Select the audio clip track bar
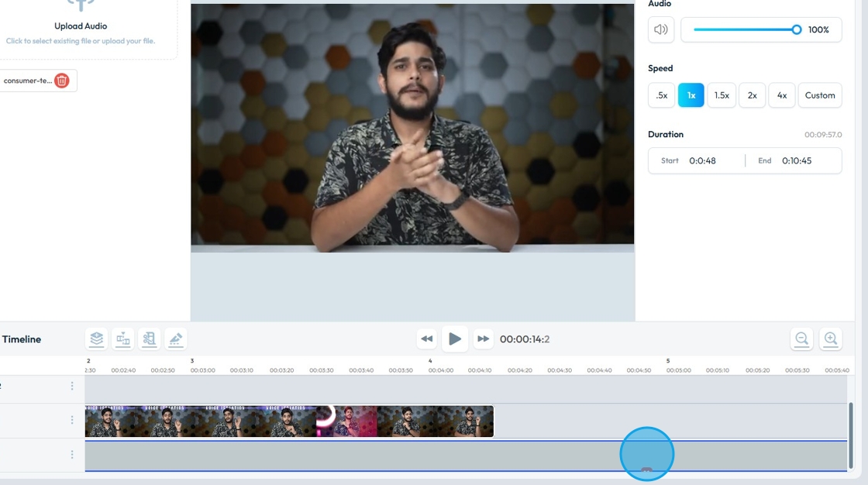 [x=466, y=456]
